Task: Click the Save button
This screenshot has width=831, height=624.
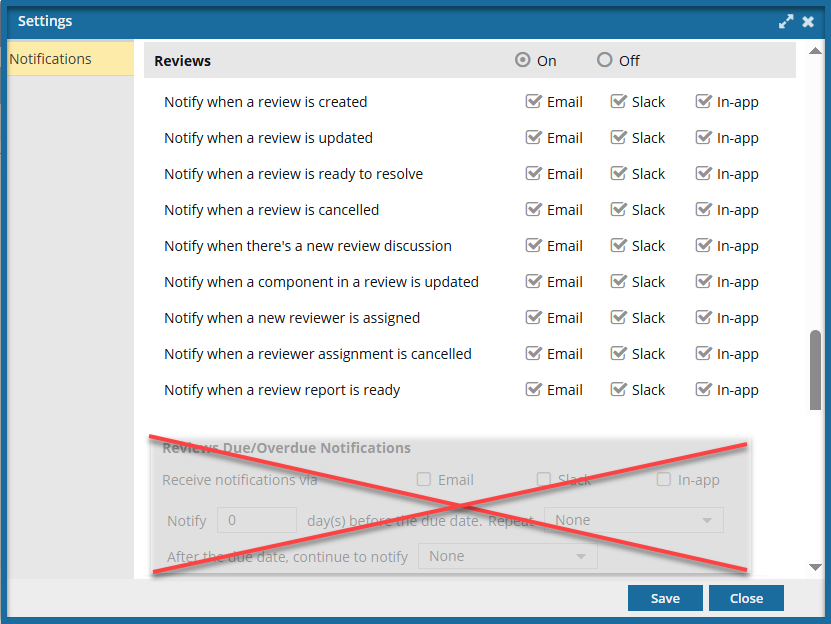Action: coord(665,598)
